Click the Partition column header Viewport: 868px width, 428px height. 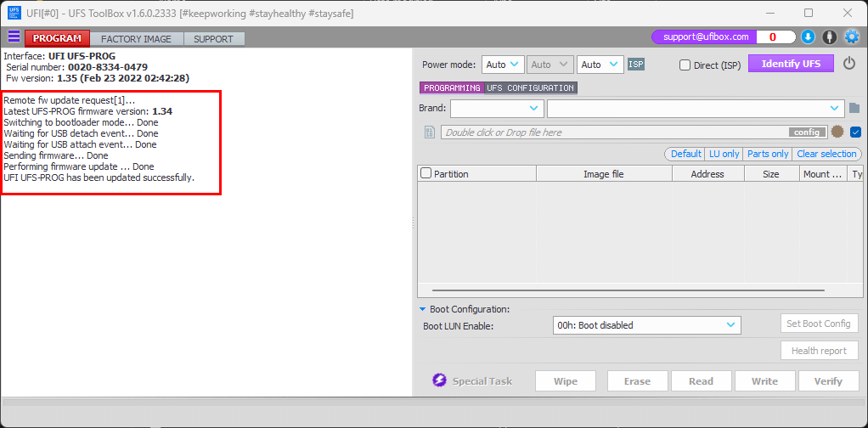[x=477, y=174]
